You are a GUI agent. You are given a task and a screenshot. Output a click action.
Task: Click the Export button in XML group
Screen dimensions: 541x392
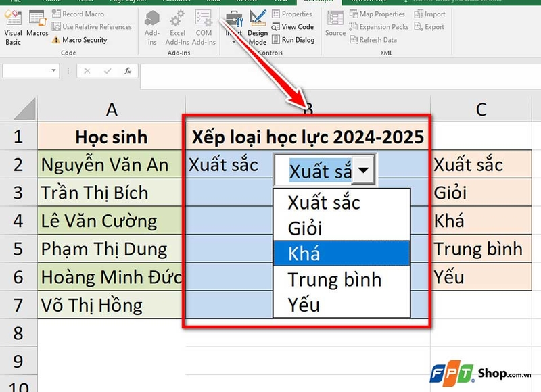pyautogui.click(x=430, y=26)
